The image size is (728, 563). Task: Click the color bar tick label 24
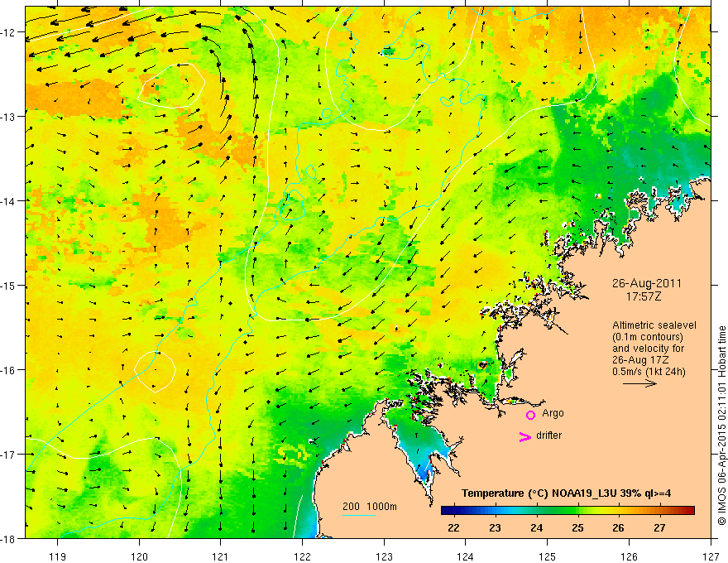coord(537,527)
